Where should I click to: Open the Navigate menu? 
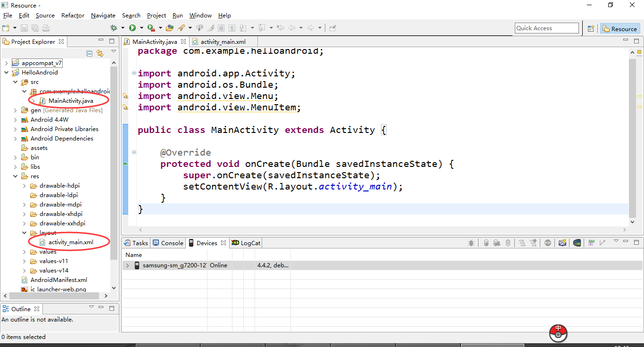[x=103, y=15]
